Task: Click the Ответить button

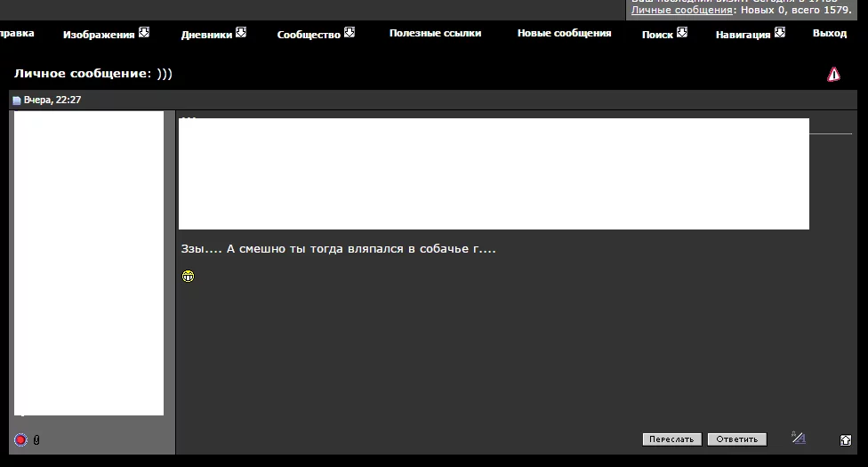Action: tap(736, 439)
